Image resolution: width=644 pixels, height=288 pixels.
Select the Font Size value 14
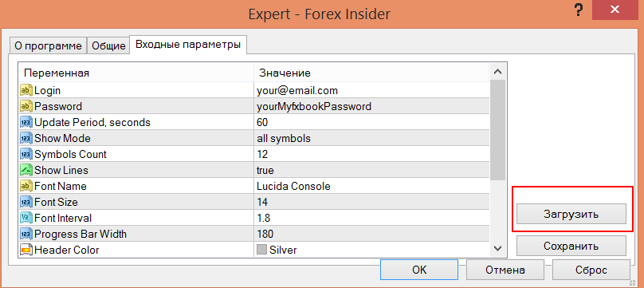coord(371,202)
